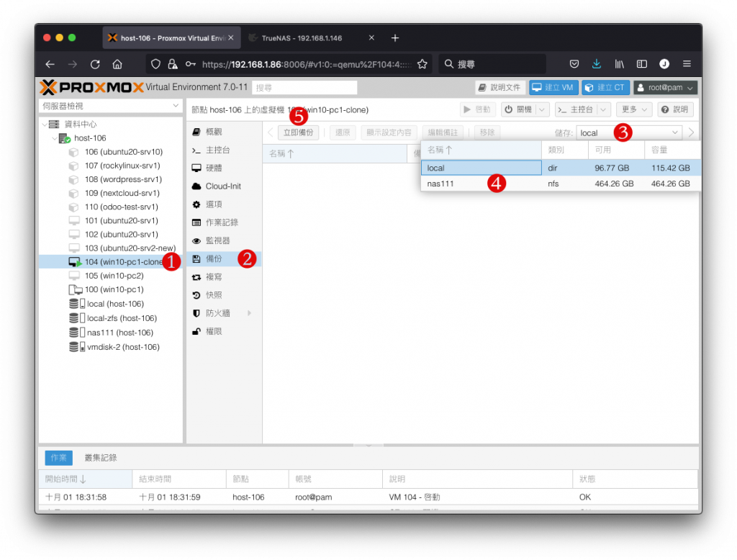Choose nas111 from storage dropdown list
The height and width of the screenshot is (560, 737).
pyautogui.click(x=560, y=184)
